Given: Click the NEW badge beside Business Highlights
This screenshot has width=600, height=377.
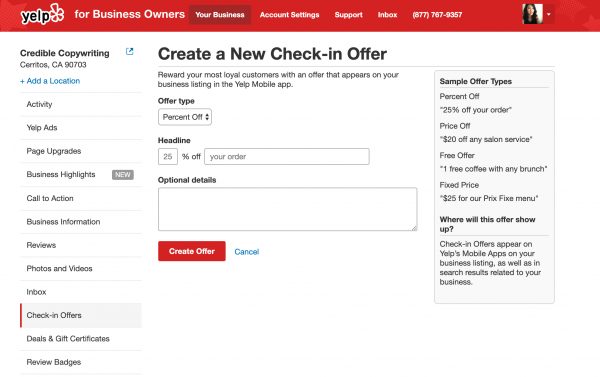Looking at the screenshot, I should [x=123, y=175].
